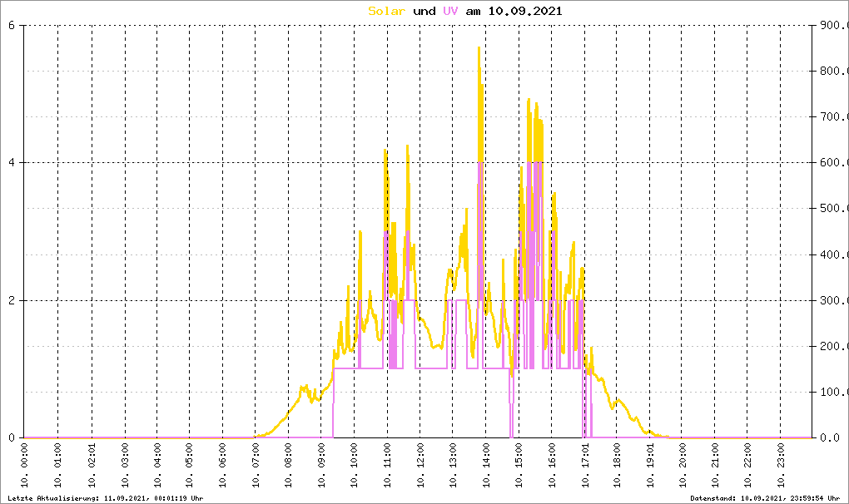Select left axis value 4
This screenshot has width=849, height=504.
(x=12, y=163)
